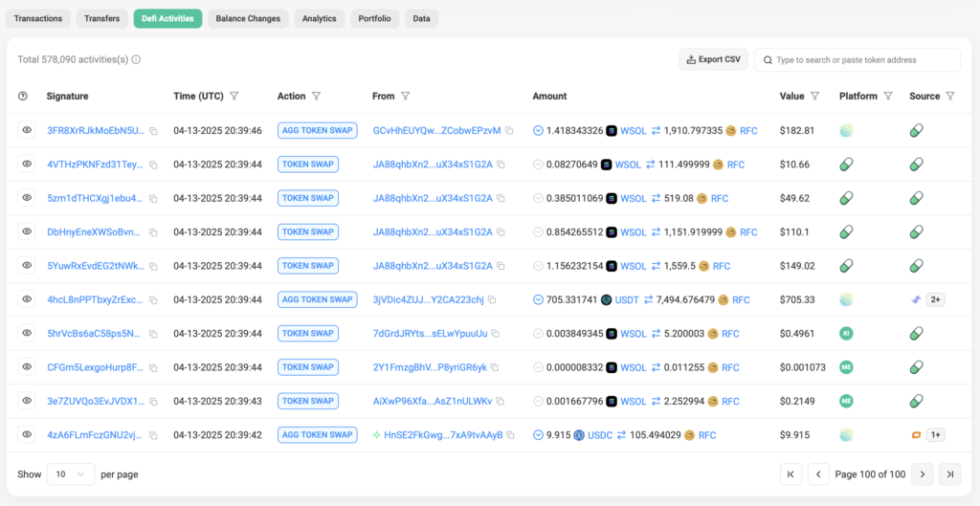Click the RFC coin icon in the $149.02 row
The width and height of the screenshot is (980, 506).
click(703, 266)
